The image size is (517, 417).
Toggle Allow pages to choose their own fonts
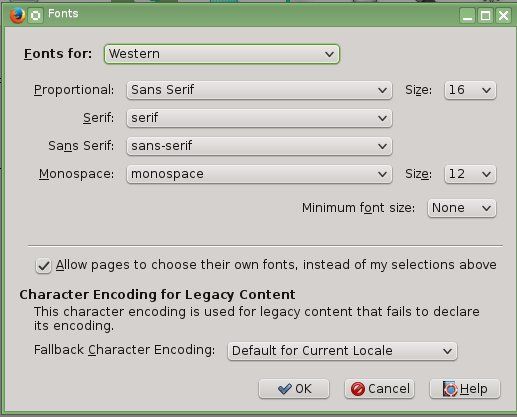coord(43,266)
